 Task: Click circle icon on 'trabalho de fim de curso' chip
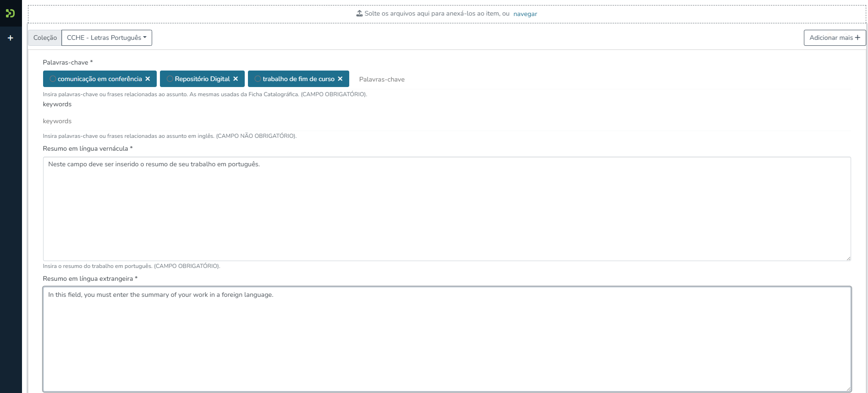coord(258,79)
